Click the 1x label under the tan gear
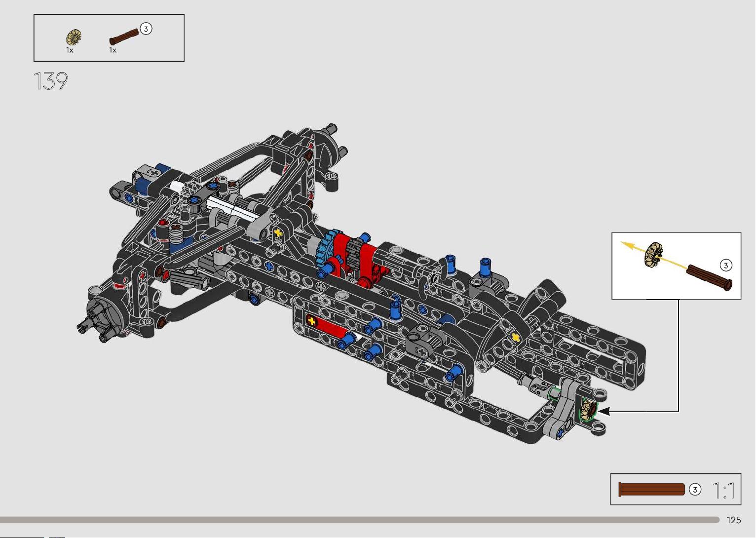This screenshot has height=538, width=756. pos(70,50)
